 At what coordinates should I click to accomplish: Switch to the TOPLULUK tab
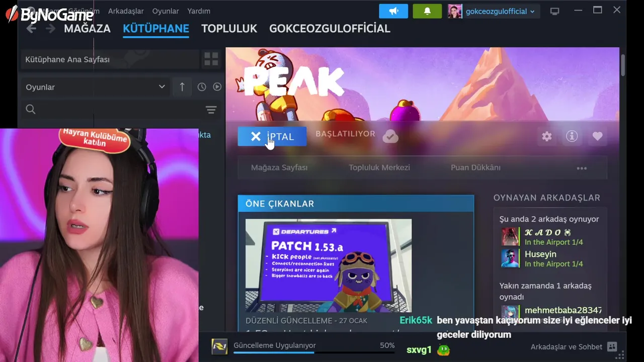(x=229, y=29)
